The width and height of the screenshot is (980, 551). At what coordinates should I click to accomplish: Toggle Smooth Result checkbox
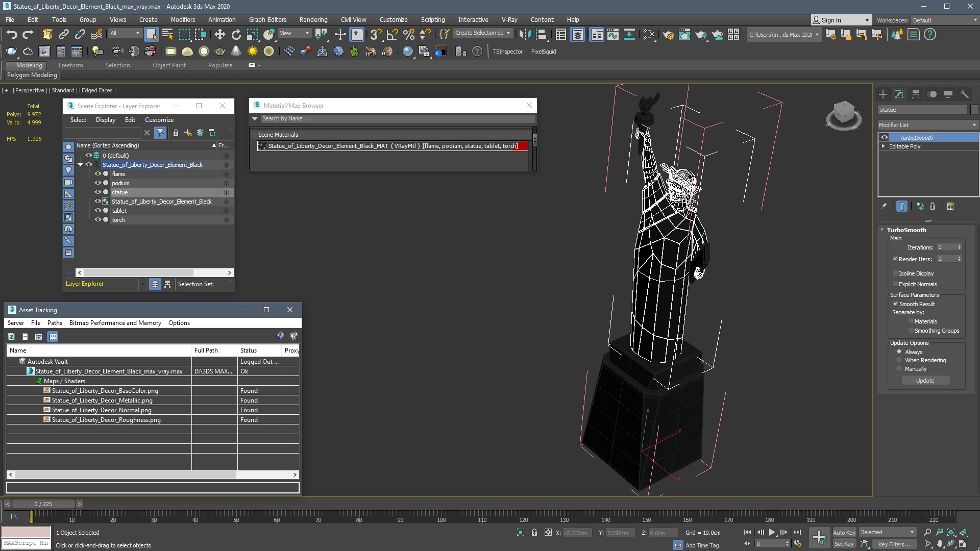click(895, 304)
